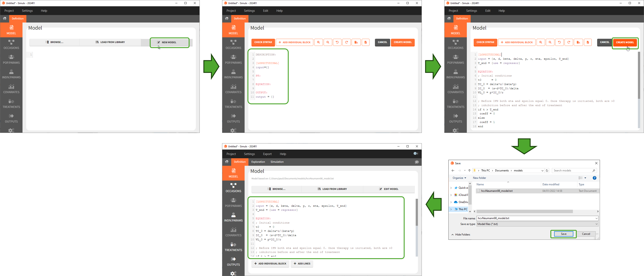The height and width of the screenshot is (276, 644).
Task: Collapse with Hide Folders chevron
Action: click(x=453, y=235)
